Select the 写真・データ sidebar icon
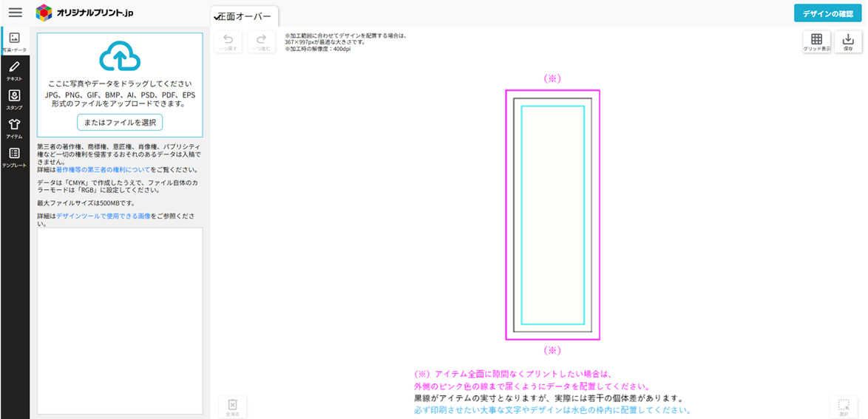The width and height of the screenshot is (868, 419). click(15, 41)
